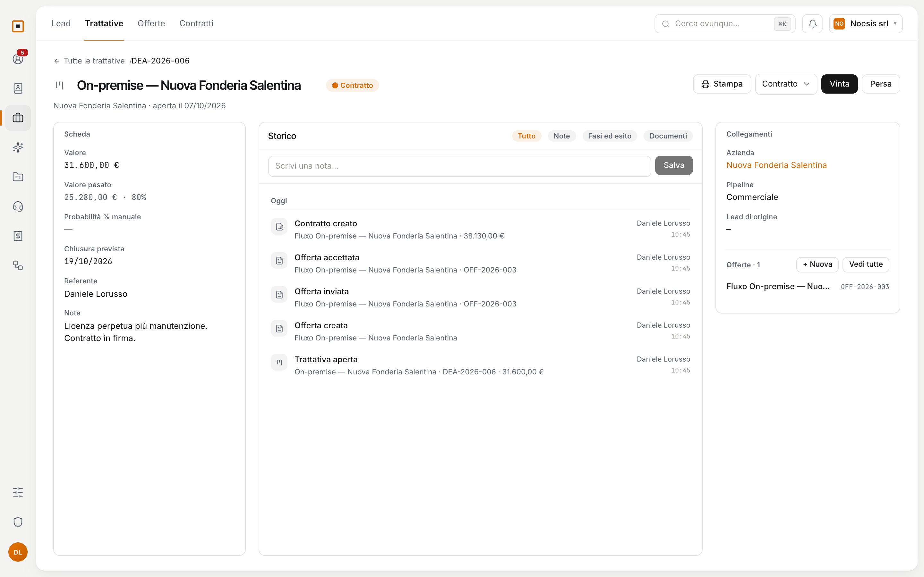Viewport: 924px width, 577px height.
Task: Click the Scrivi una nota field
Action: tap(459, 166)
